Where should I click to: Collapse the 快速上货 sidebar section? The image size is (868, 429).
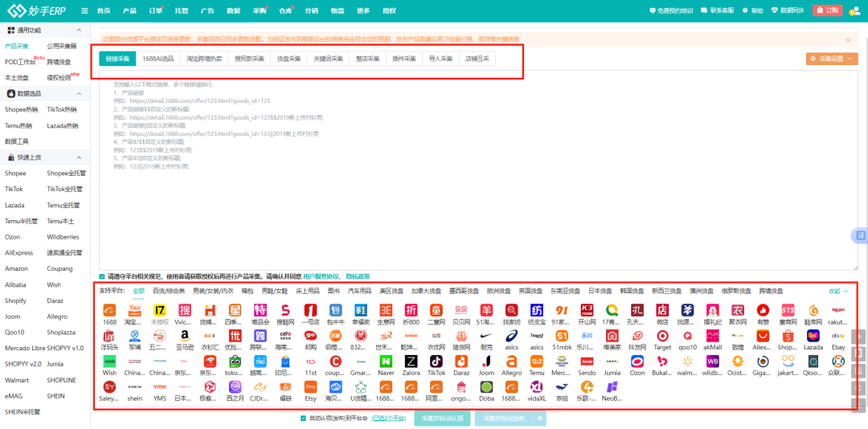point(79,157)
